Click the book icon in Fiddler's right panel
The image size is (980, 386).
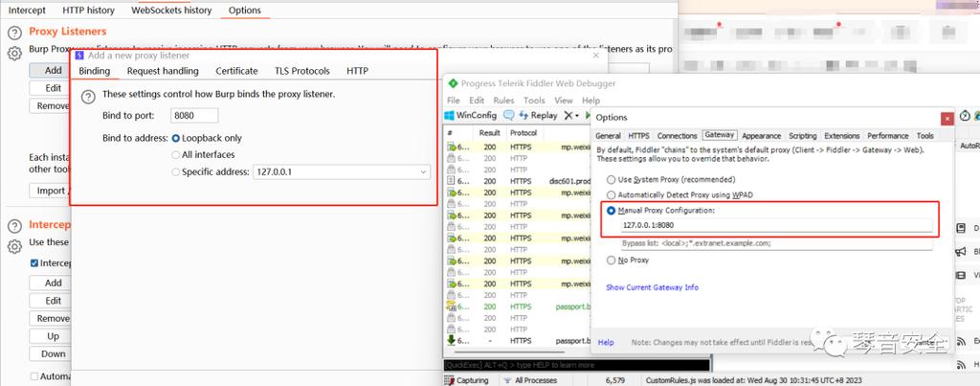tap(961, 228)
